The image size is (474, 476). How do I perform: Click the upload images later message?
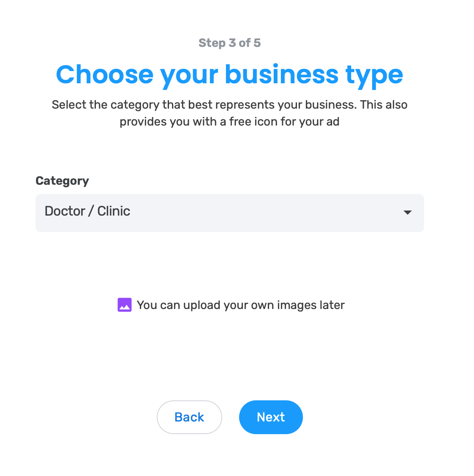tap(240, 304)
